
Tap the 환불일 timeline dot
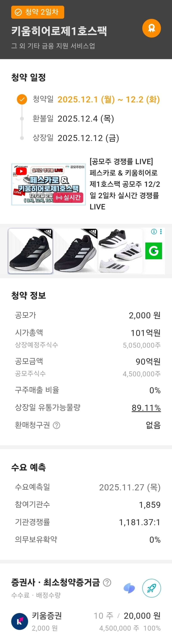(x=22, y=119)
